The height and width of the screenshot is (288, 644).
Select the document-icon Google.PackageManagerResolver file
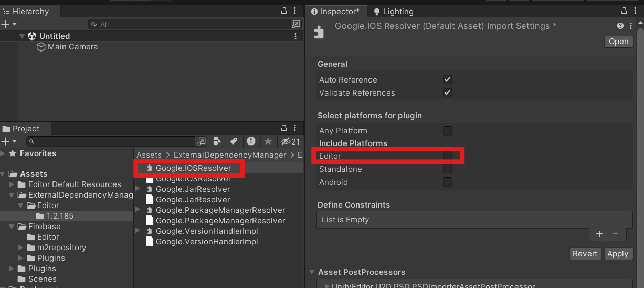pyautogui.click(x=215, y=221)
